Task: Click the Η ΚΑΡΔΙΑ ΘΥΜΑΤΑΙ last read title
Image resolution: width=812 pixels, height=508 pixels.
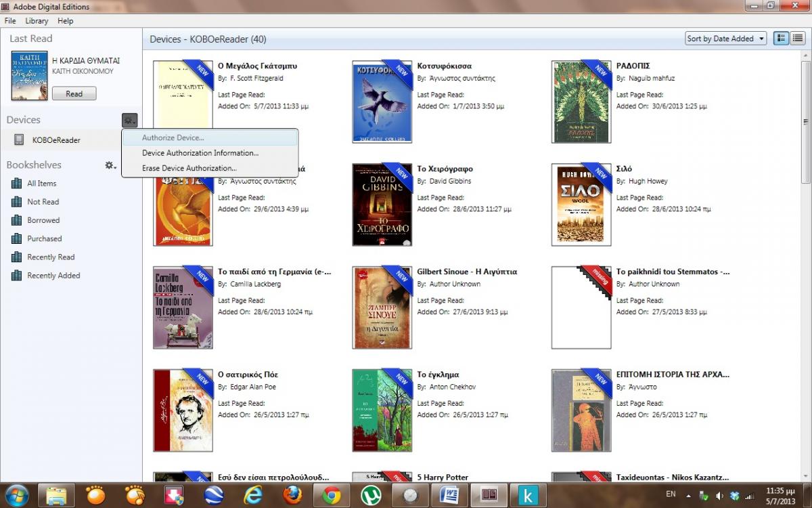Action: click(86, 60)
